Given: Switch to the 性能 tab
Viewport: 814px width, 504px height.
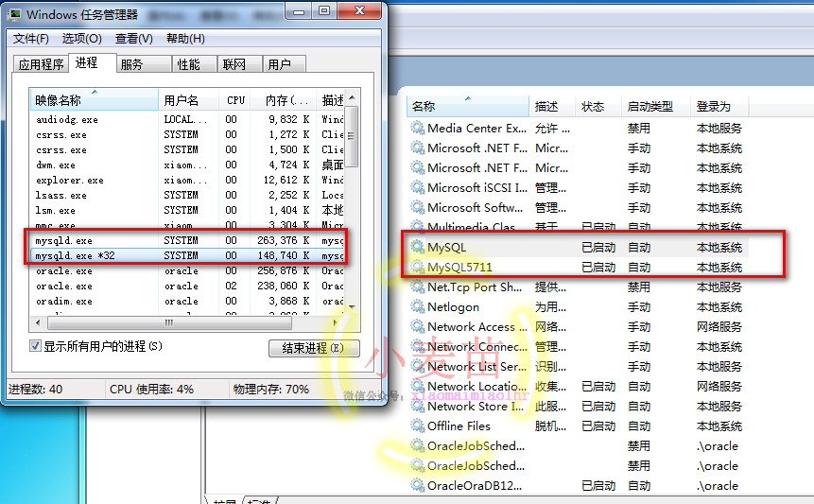Looking at the screenshot, I should tap(194, 64).
